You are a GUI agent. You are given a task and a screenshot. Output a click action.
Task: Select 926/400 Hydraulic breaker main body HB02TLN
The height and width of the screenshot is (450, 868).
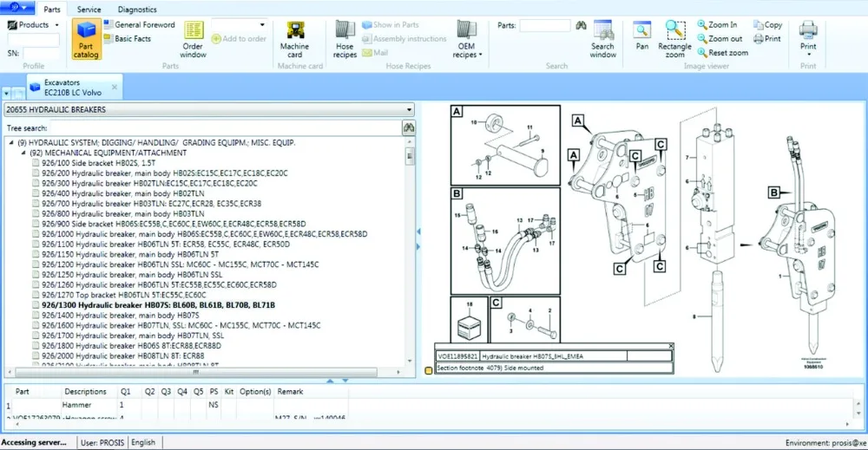(x=123, y=193)
